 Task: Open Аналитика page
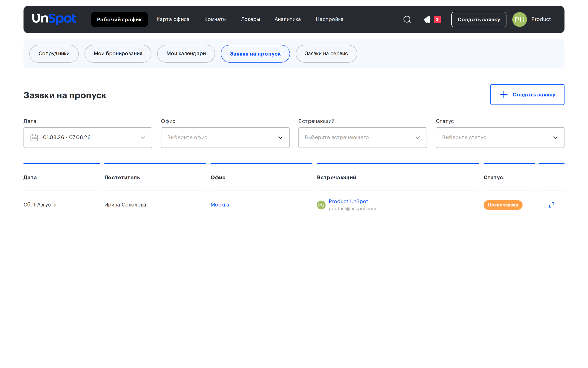click(x=288, y=19)
